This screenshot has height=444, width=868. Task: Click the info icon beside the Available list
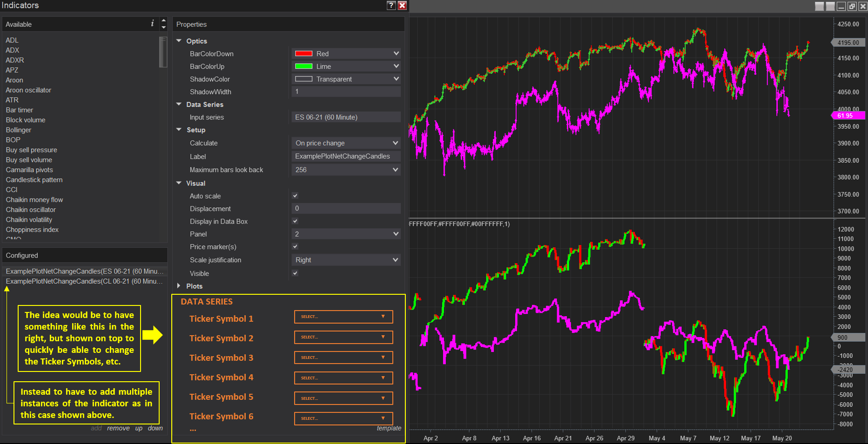(152, 23)
